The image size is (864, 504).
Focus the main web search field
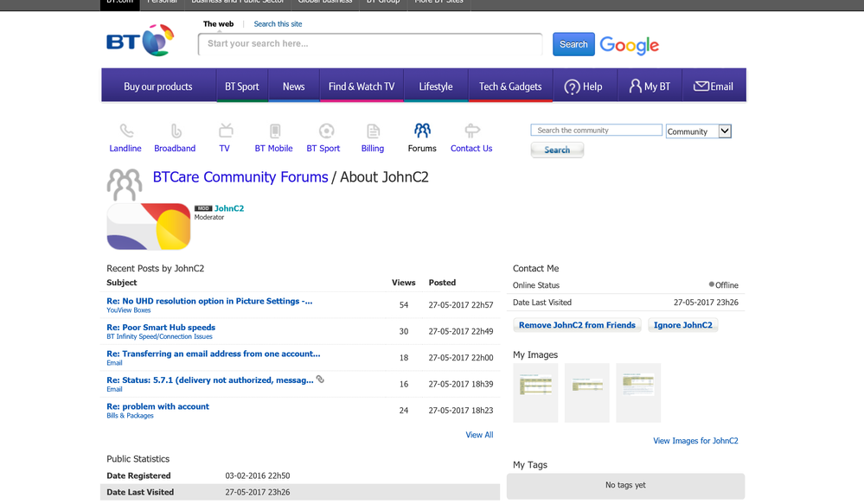tap(370, 44)
